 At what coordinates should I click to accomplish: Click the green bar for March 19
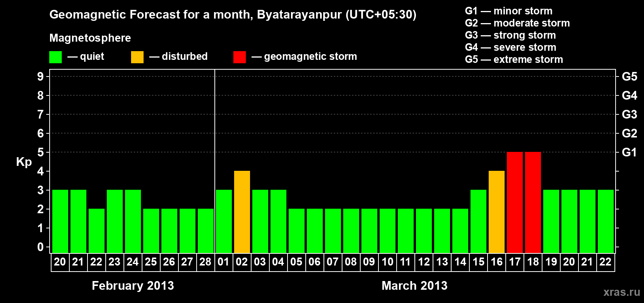pos(551,221)
